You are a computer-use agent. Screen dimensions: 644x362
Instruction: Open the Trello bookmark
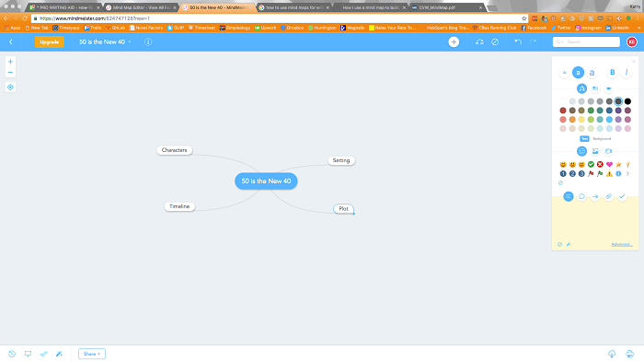[92, 28]
